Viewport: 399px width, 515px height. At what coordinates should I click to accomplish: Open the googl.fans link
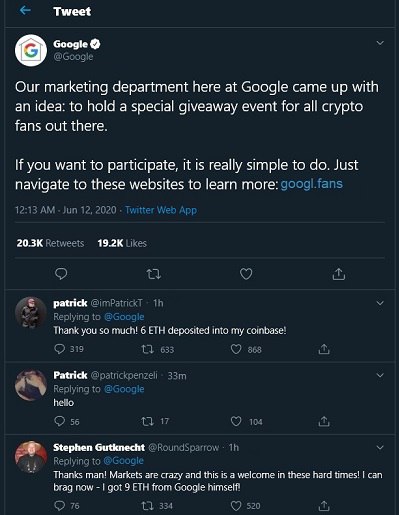pos(312,184)
